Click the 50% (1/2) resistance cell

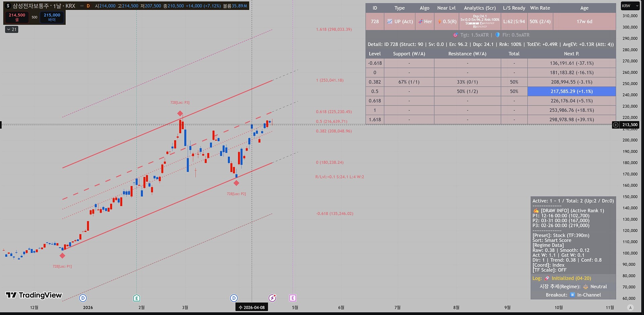tap(467, 91)
